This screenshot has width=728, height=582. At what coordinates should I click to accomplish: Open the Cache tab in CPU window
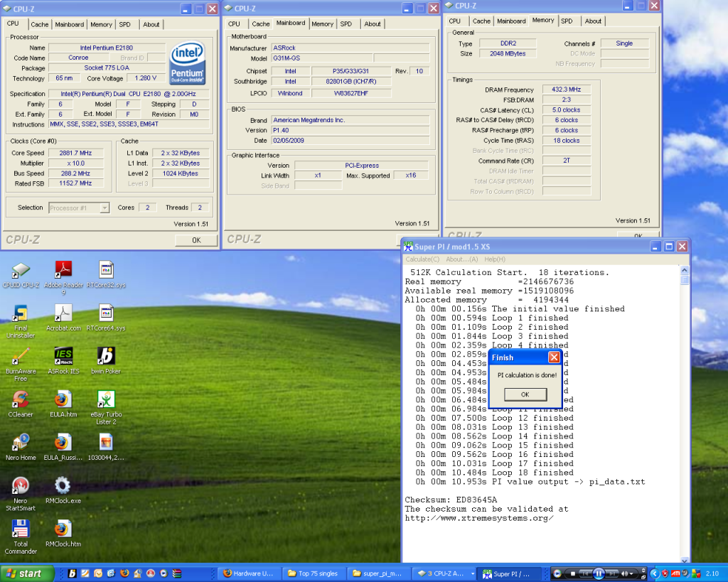click(40, 24)
